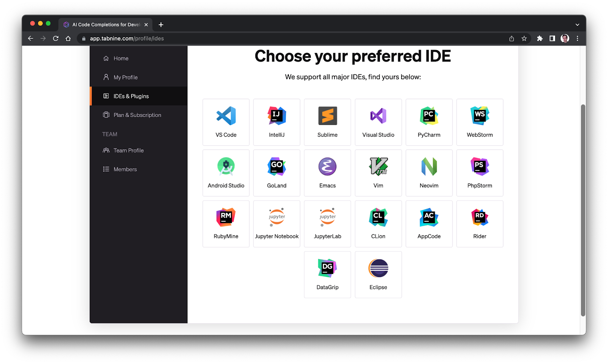Click the site lock icon in address bar
Viewport: 608px width, 364px height.
click(84, 38)
